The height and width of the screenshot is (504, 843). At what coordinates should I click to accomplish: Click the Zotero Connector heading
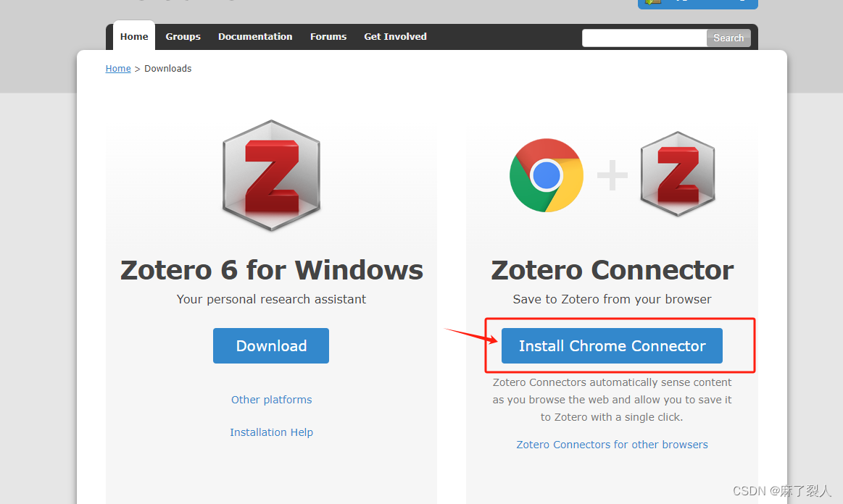[x=612, y=269]
